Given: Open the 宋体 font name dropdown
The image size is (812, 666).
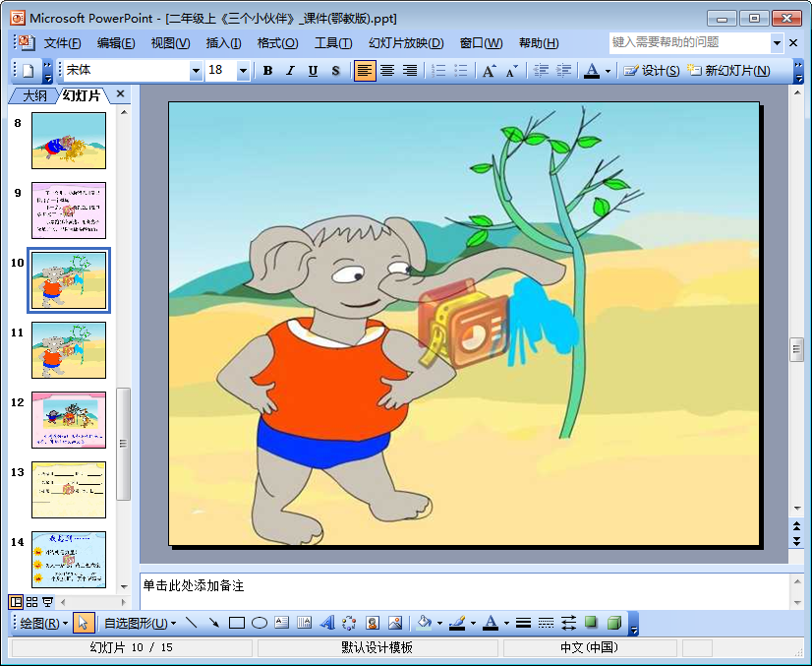Looking at the screenshot, I should 196,71.
